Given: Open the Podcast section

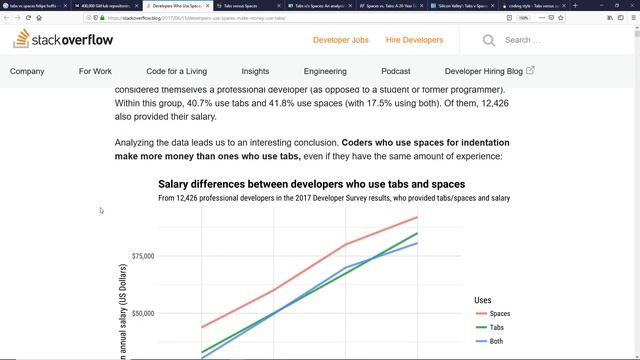Looking at the screenshot, I should pos(396,71).
